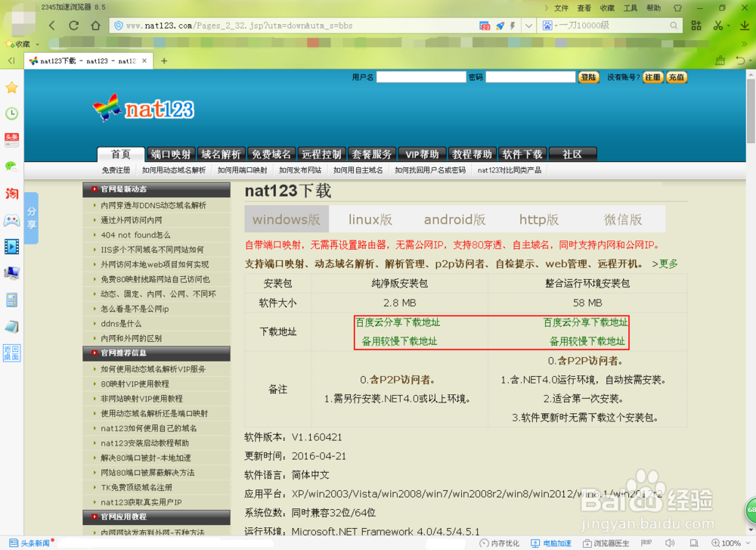Open the 免费注册 sub-navigation link
This screenshot has height=550, width=756.
(x=116, y=170)
